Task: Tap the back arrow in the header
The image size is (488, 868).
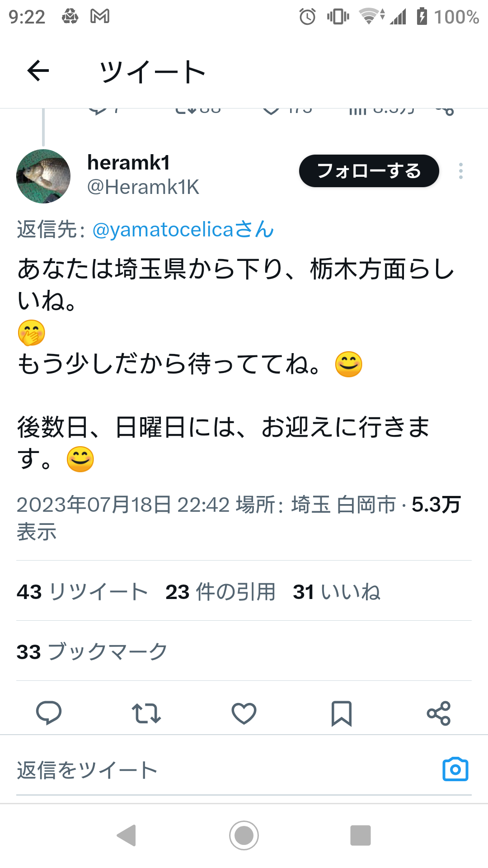Action: tap(38, 71)
